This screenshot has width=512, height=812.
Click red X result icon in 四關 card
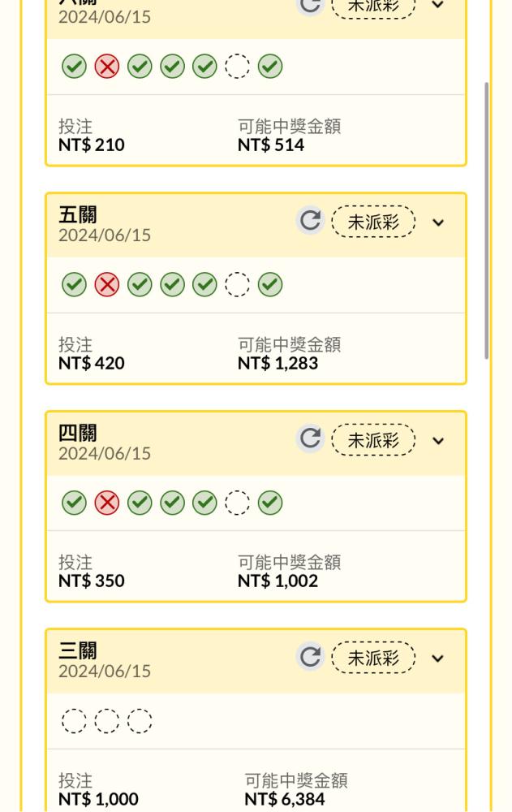[x=107, y=503]
